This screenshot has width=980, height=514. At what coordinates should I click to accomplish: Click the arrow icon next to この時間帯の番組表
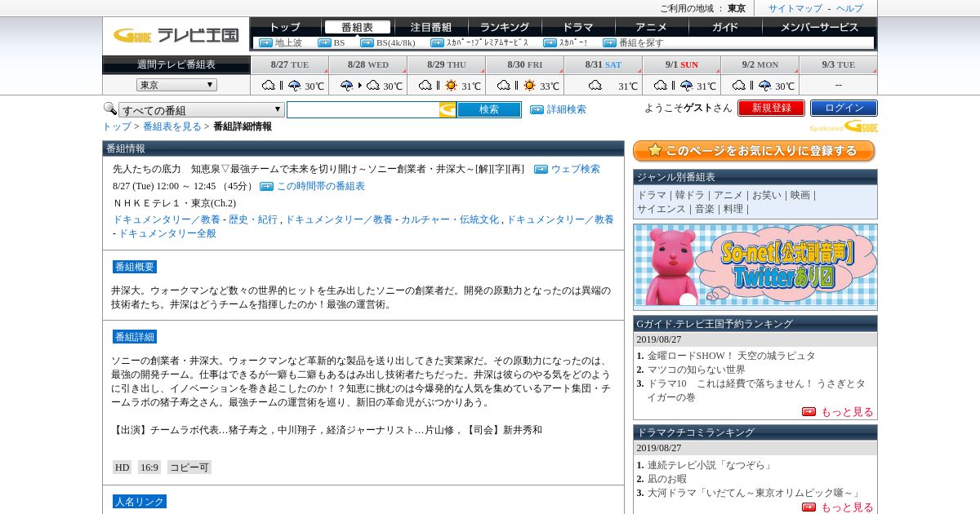coord(266,186)
